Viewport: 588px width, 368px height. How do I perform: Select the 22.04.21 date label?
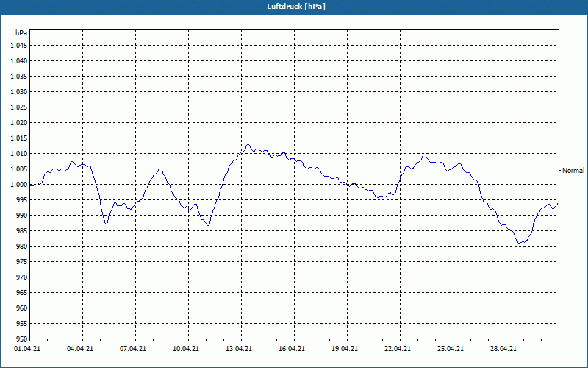click(398, 349)
